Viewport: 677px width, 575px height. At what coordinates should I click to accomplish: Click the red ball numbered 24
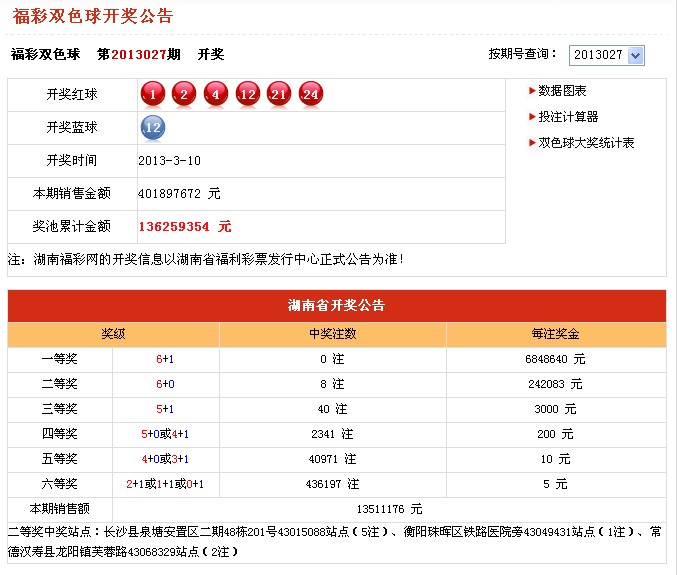(x=311, y=94)
